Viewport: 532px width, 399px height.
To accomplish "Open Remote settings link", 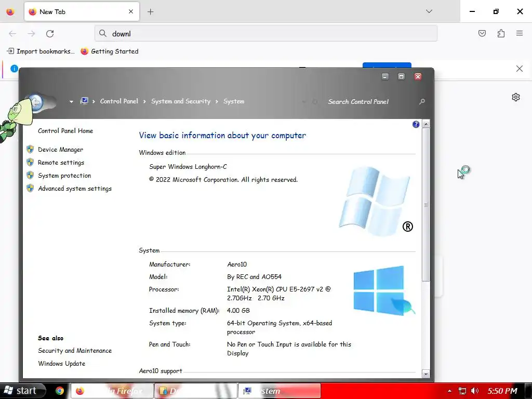I will tap(61, 163).
